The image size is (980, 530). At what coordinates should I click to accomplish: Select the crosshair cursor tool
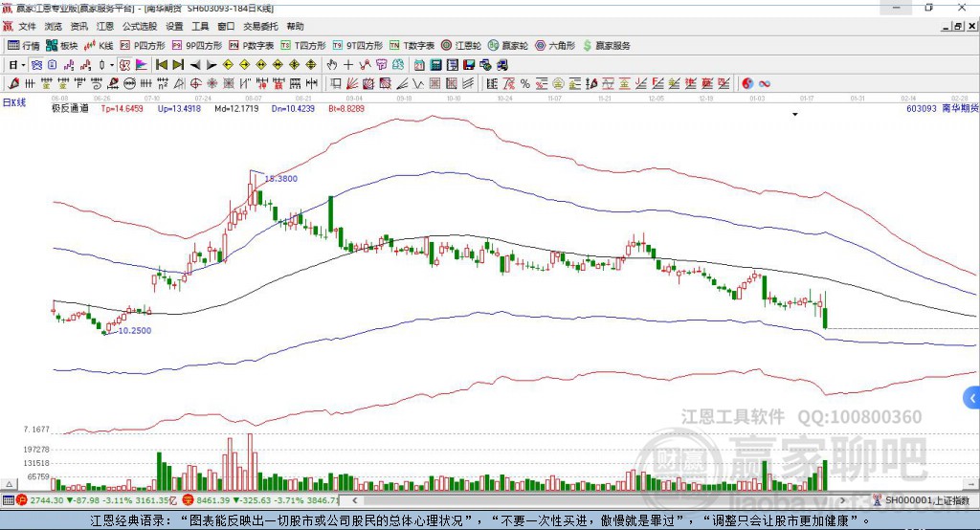point(348,65)
